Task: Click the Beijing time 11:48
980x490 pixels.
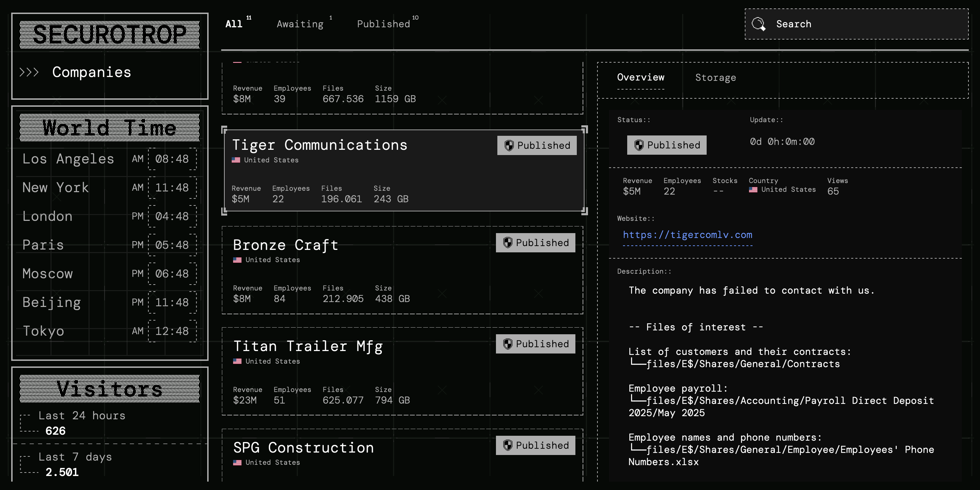Action: [172, 302]
